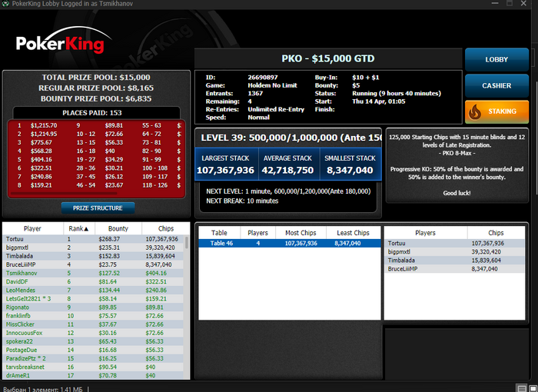Screen dimensions: 538x392
Task: Click average stack value 42,718,750
Action: [287, 171]
